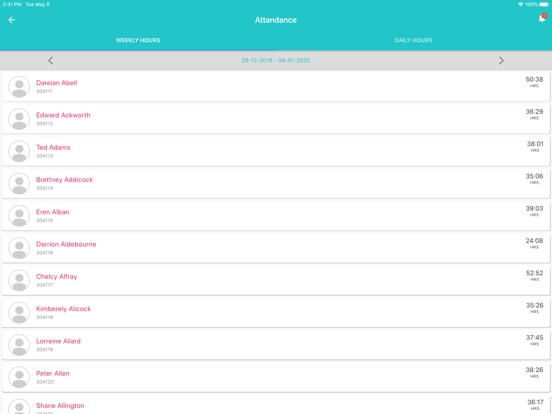Screen dimensions: 552x414
Task: Select the name Shane Allington
Action: 60,406
